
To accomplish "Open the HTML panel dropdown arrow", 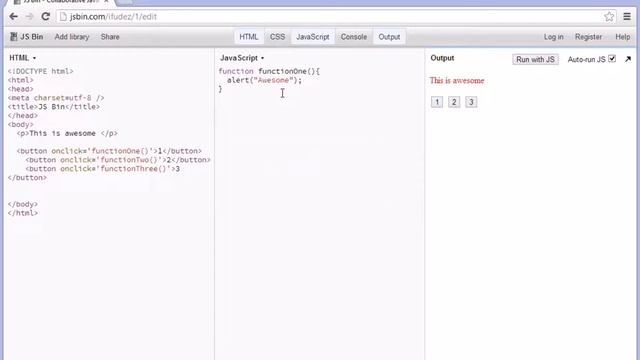I will pos(34,58).
